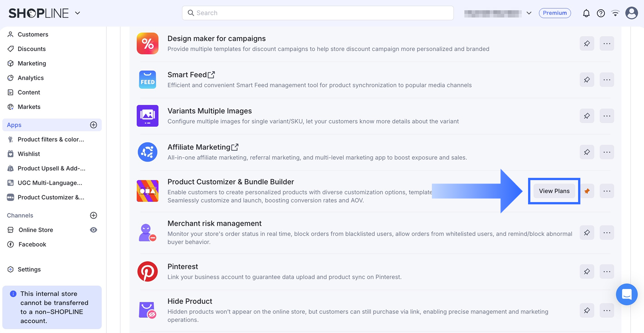
Task: Open more options for Affiliate Marketing
Action: [x=607, y=152]
